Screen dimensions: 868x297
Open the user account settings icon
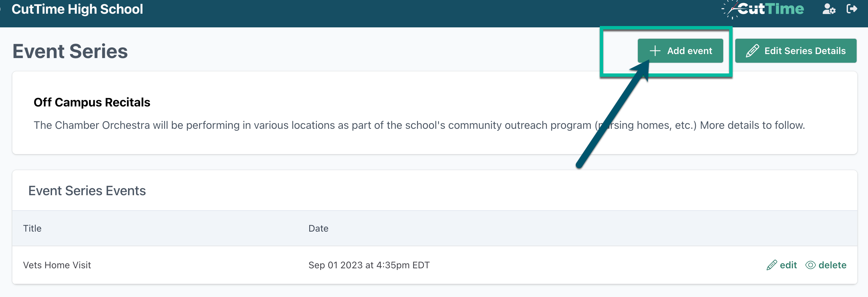[829, 9]
